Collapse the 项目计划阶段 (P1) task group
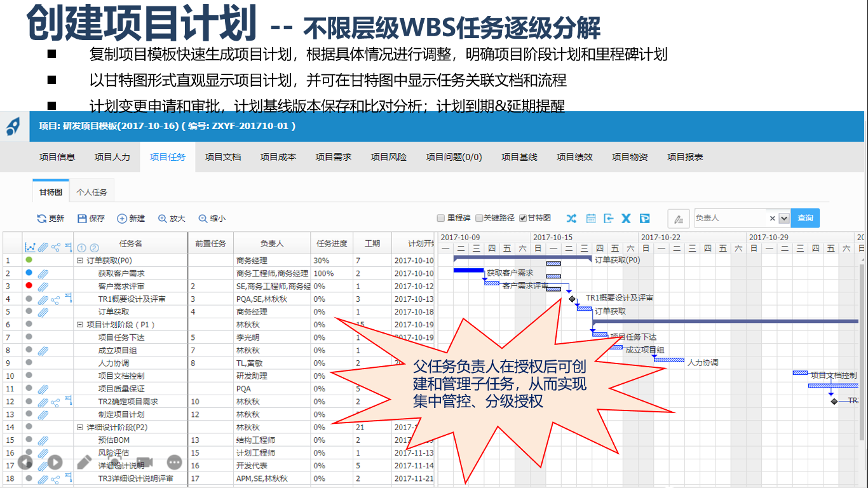 click(80, 325)
